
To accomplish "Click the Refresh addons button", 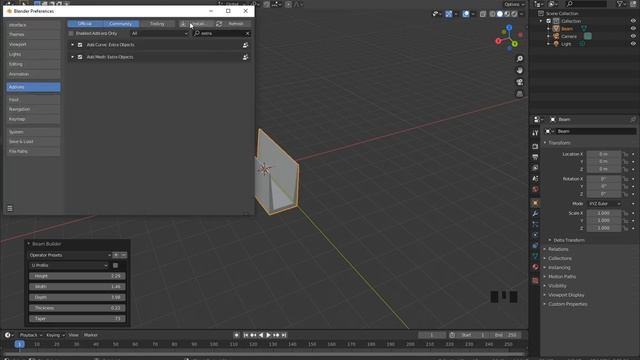I will [233, 24].
